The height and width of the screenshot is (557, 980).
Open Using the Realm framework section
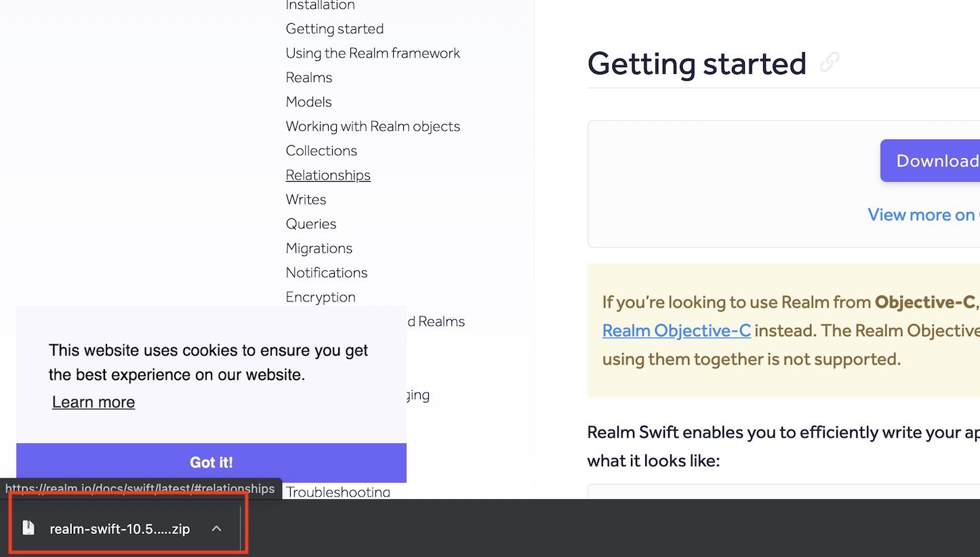tap(373, 53)
